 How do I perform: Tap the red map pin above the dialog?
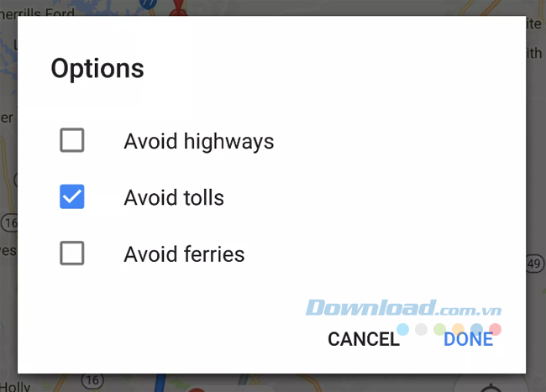click(x=177, y=8)
